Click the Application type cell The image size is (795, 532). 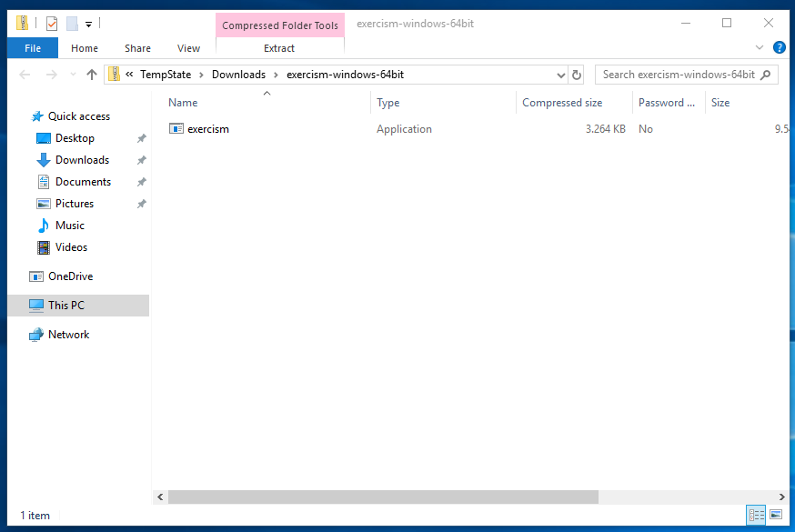404,129
